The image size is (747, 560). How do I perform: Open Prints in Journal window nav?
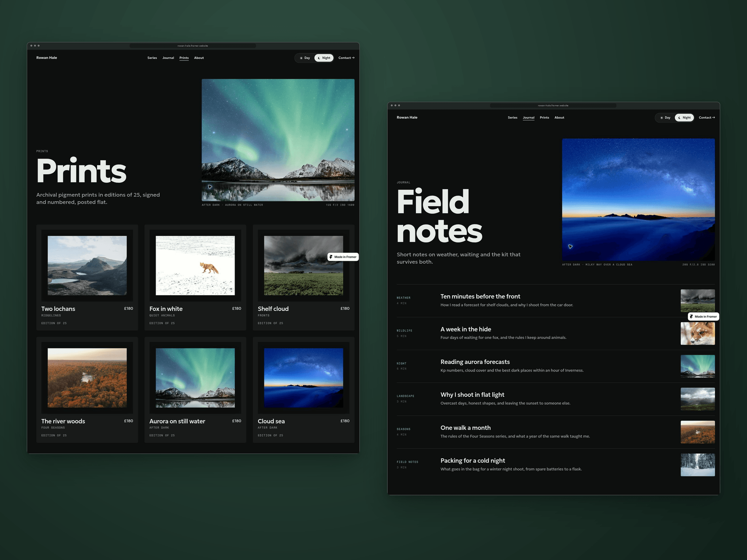tap(545, 118)
